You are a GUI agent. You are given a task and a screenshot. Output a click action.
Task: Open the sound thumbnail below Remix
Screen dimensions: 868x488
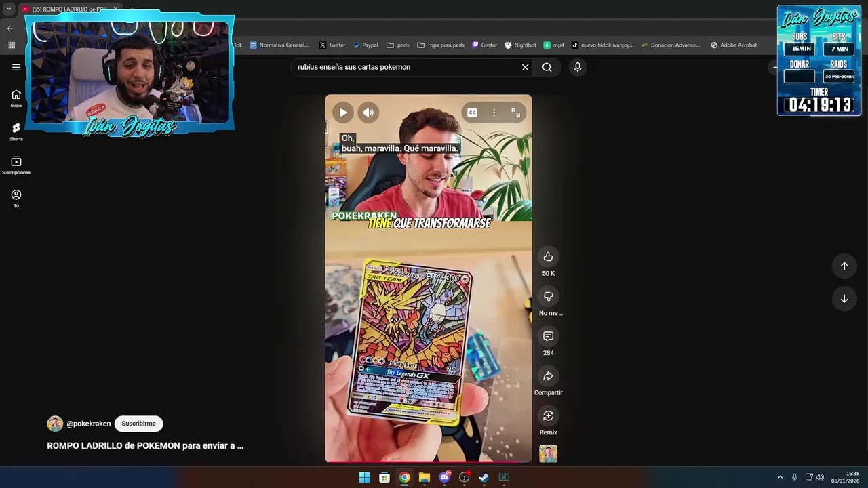[x=548, y=453]
